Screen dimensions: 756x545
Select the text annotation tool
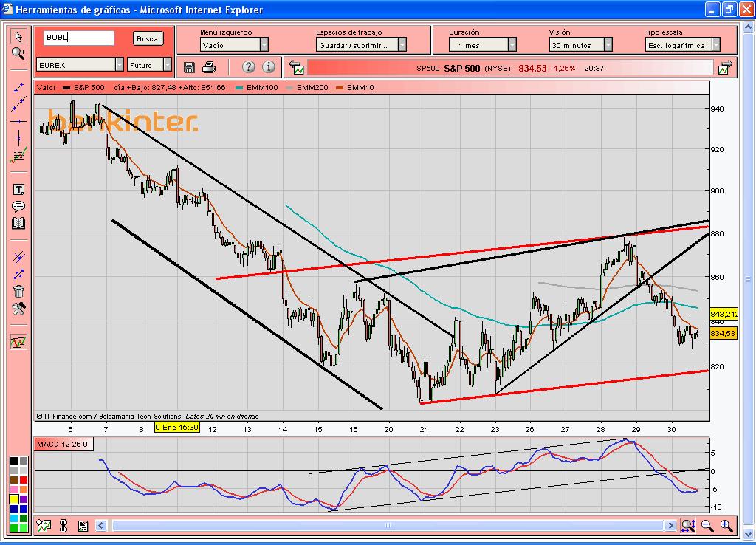(x=18, y=190)
